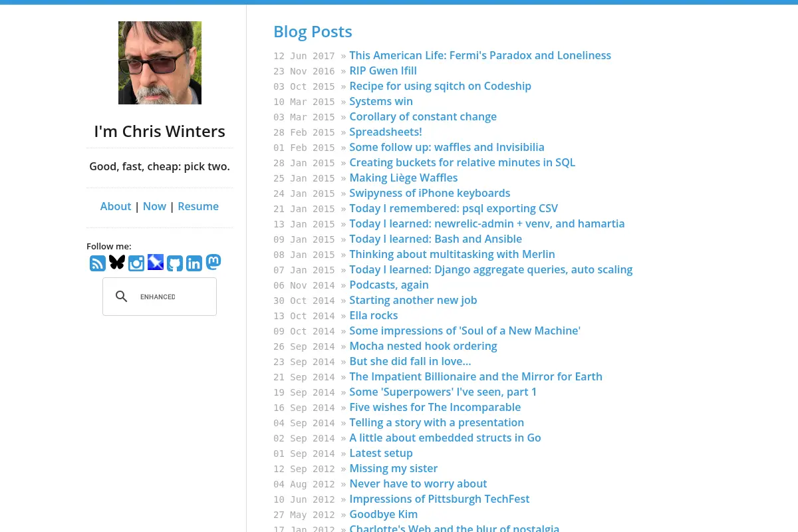Open 'Impressions of Pittsburgh TechFest' post
Viewport: 798px width, 532px height.
coord(440,499)
